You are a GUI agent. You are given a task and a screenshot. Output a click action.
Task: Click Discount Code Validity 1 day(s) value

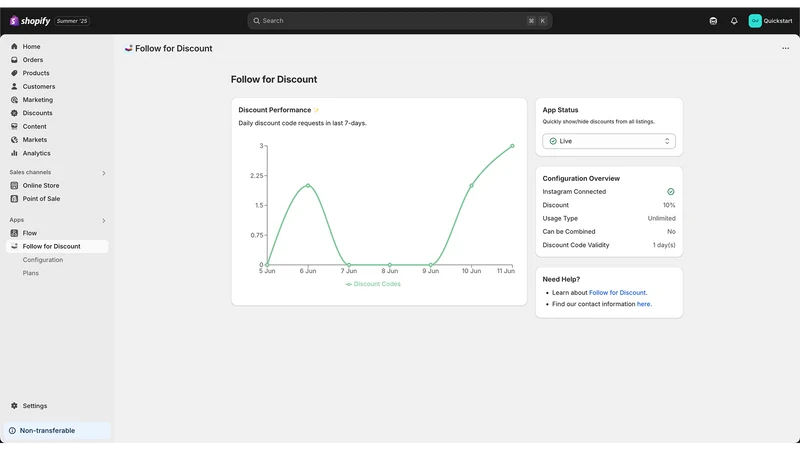coord(664,245)
